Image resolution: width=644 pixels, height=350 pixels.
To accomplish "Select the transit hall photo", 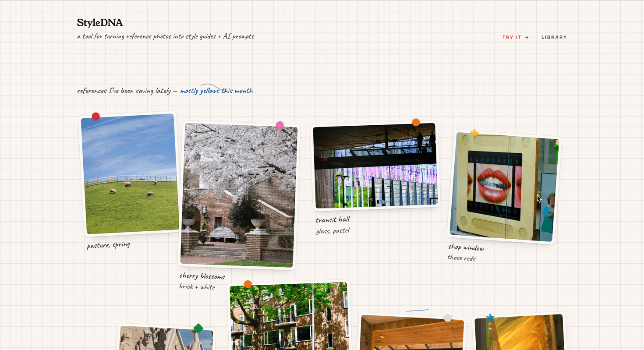I will click(x=375, y=166).
